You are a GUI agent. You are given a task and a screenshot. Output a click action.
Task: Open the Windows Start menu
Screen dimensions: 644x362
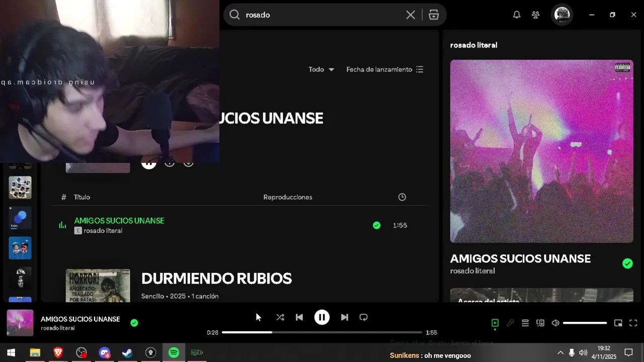(x=11, y=353)
